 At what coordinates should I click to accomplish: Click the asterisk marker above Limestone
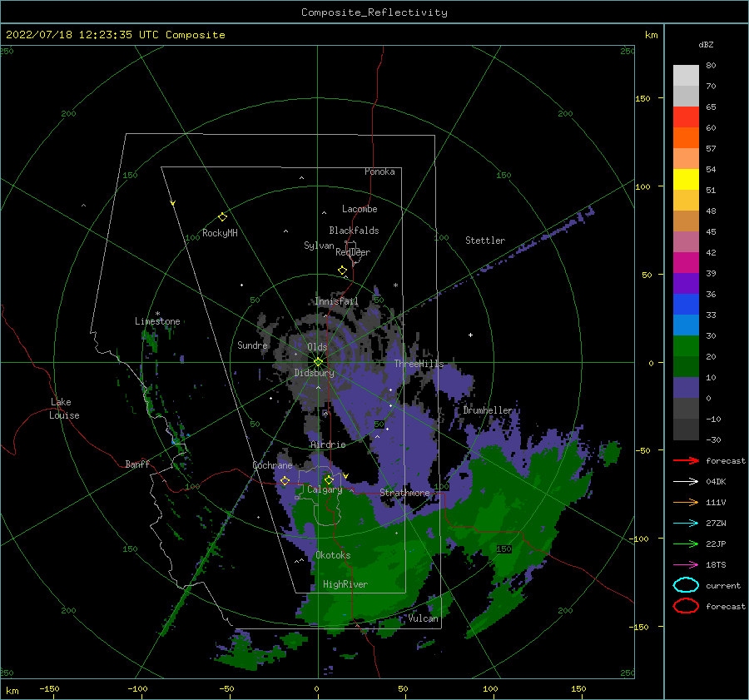click(157, 314)
